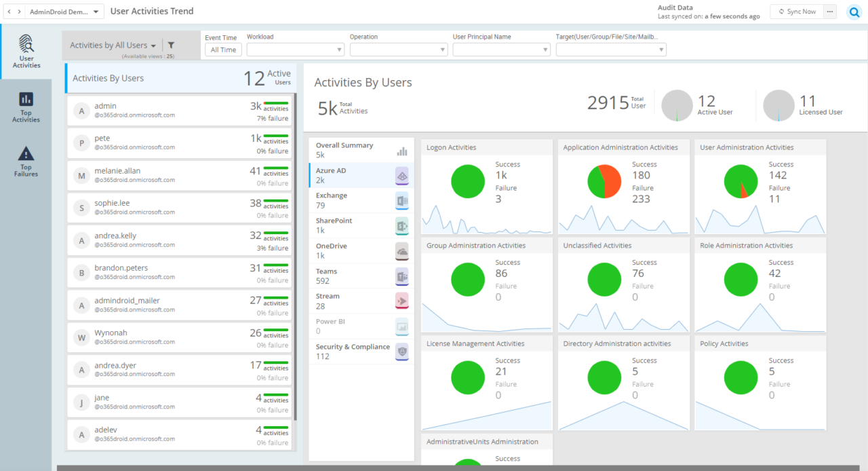868x471 pixels.
Task: Click the Azure AD workload icon
Action: pyautogui.click(x=401, y=176)
